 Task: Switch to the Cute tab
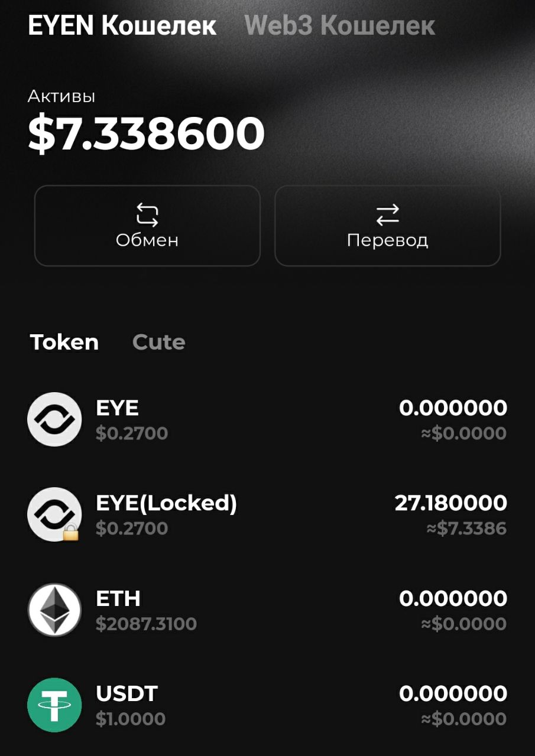159,342
